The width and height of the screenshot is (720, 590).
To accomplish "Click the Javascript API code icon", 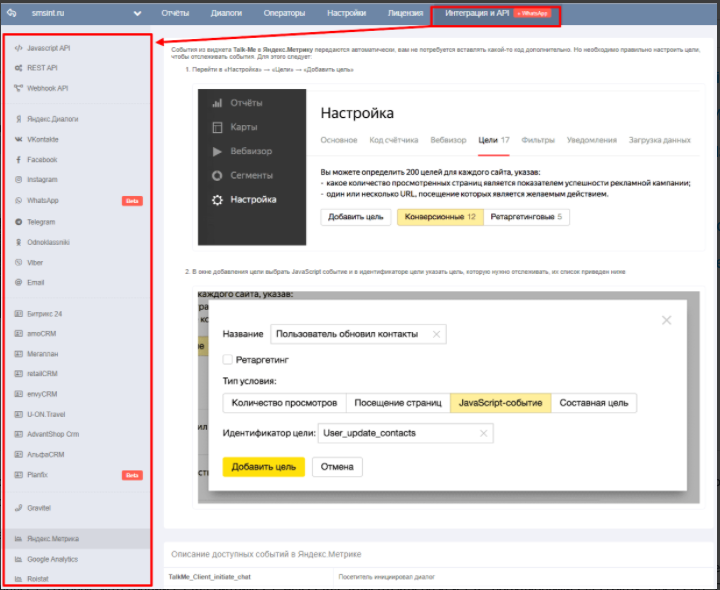I will (19, 48).
